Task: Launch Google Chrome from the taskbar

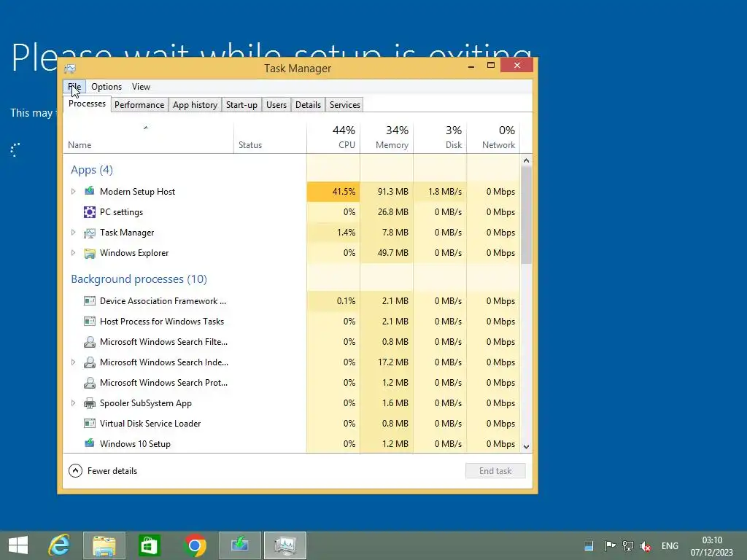Action: [x=194, y=545]
